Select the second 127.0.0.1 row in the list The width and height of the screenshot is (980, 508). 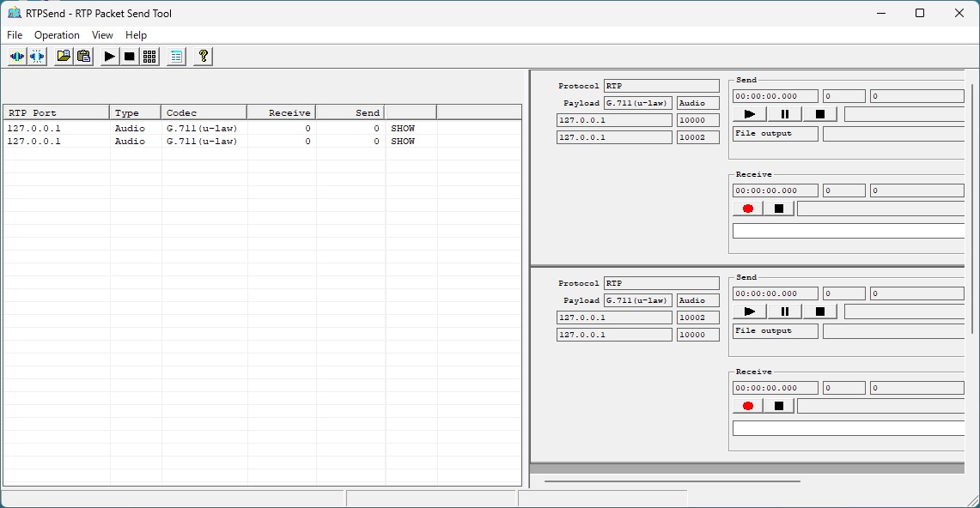(x=263, y=142)
